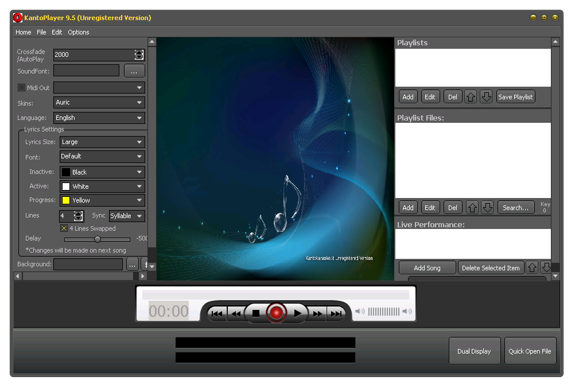Screen dimensions: 575x392
Task: Click Add Song in Live Performance
Action: [427, 267]
